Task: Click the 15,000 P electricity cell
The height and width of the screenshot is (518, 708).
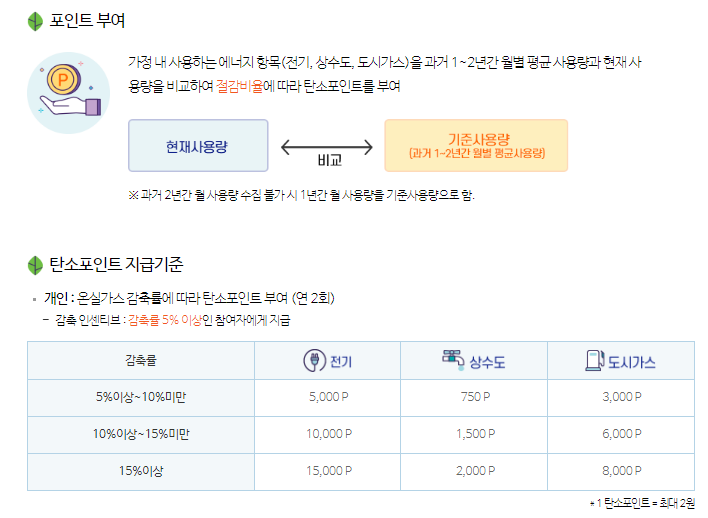Action: (328, 471)
